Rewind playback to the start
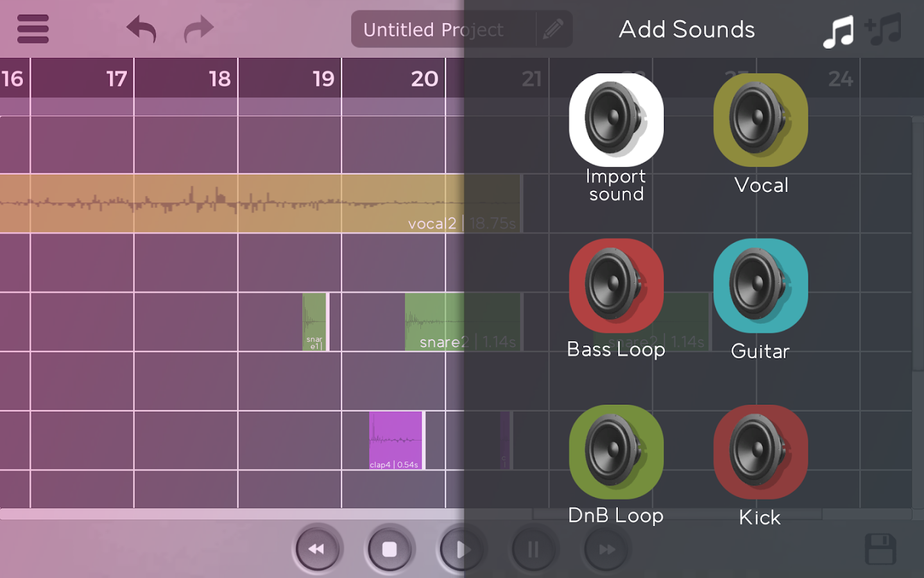The width and height of the screenshot is (924, 578). [x=317, y=549]
